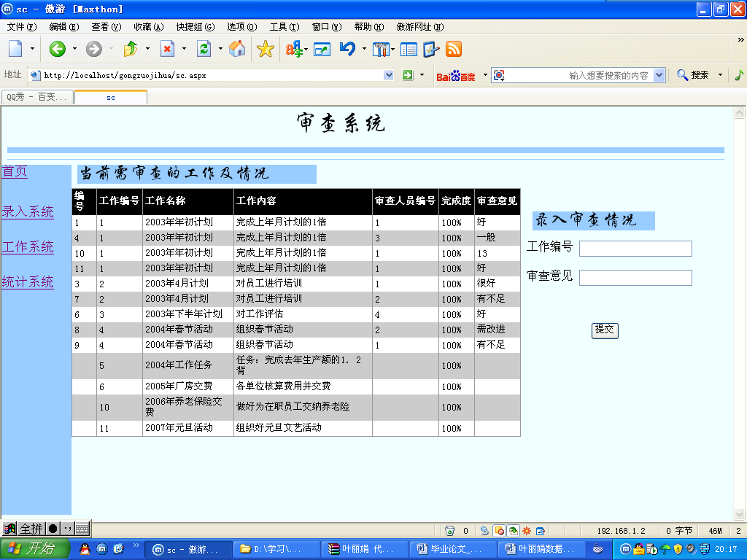Screen dimensions: 747x560
Task: Toggle the IME soft keyboard button
Action: pos(82,529)
